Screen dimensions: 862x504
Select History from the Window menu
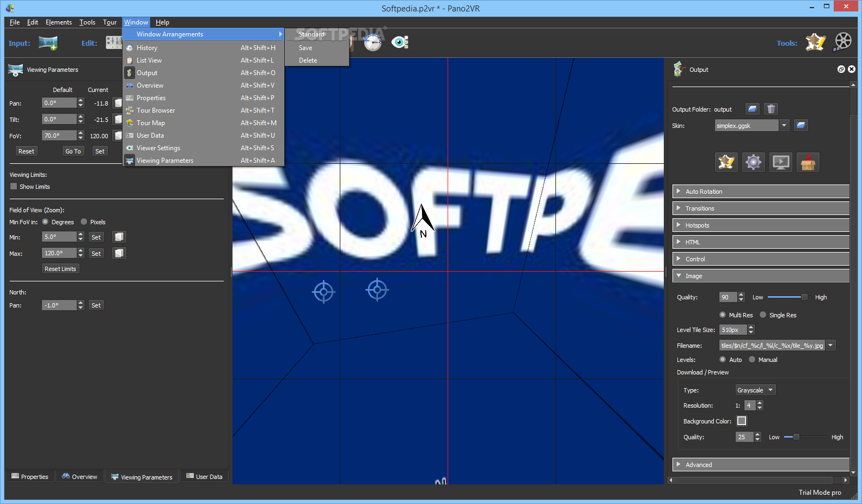tap(204, 48)
